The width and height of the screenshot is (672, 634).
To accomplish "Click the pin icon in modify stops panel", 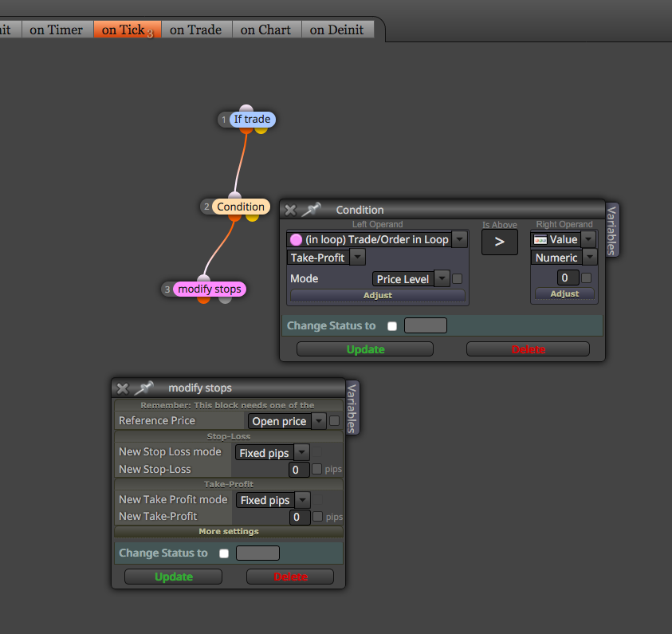I will pyautogui.click(x=143, y=388).
